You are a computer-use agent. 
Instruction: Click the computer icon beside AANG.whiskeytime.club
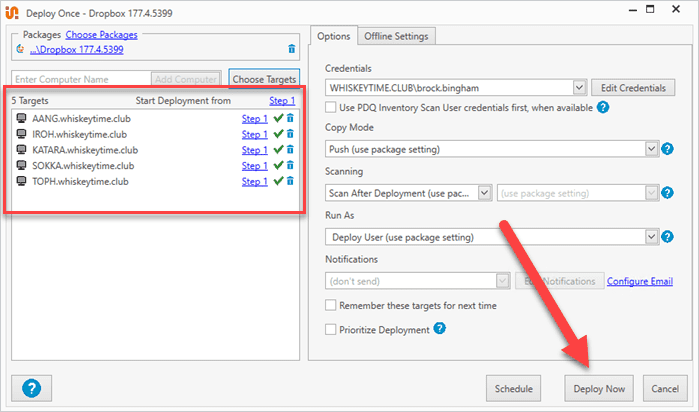[21, 118]
